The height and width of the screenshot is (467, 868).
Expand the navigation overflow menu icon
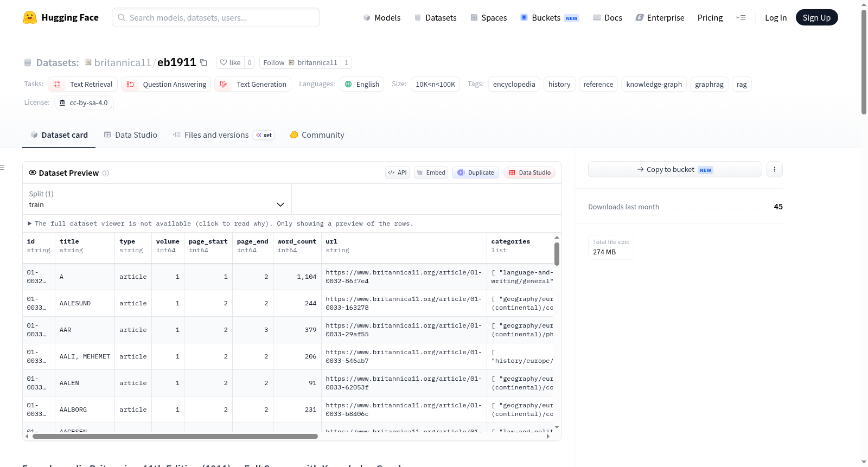point(741,17)
